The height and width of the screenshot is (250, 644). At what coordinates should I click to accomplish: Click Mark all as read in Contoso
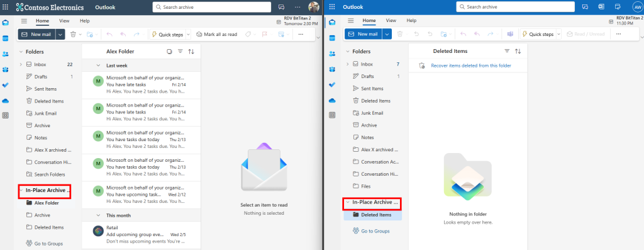[x=216, y=35]
